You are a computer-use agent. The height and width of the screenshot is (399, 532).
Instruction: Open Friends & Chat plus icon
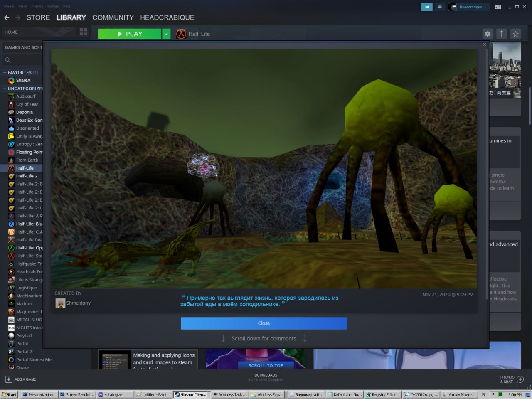coord(520,379)
